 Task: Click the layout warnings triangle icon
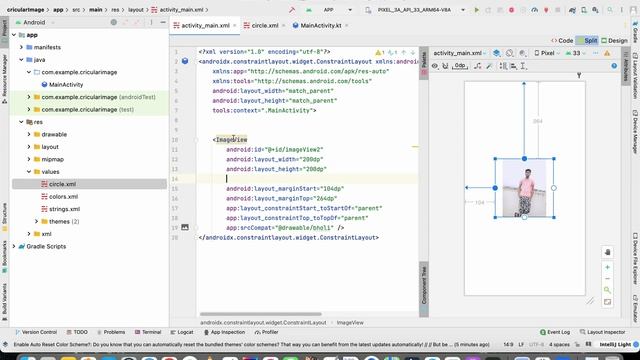pyautogui.click(x=607, y=53)
